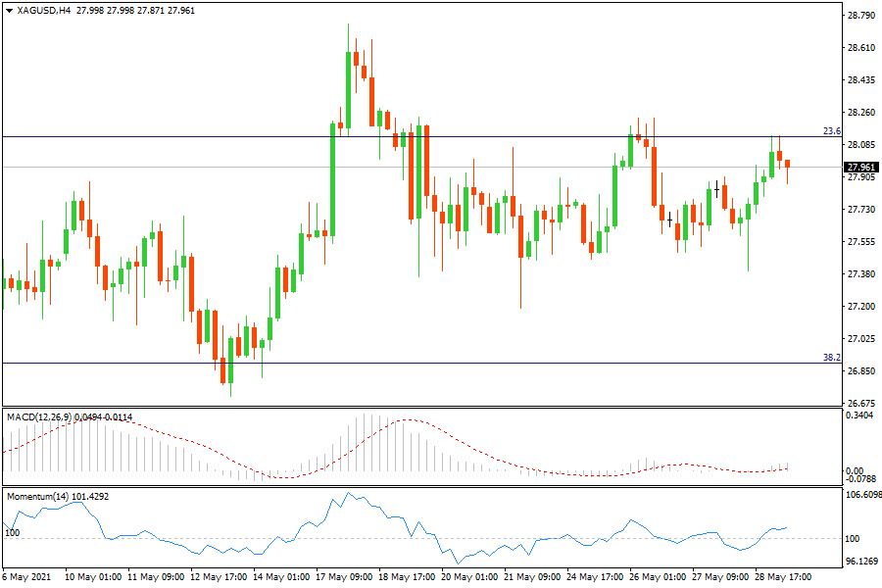This screenshot has height=588, width=882.
Task: Click the -0.0788 MACD scale value
Action: tap(860, 479)
